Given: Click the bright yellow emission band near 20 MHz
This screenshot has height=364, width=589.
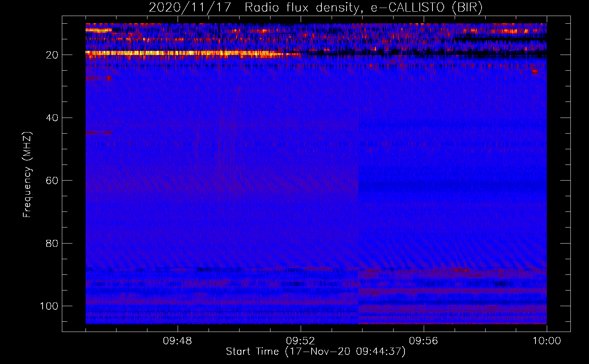Looking at the screenshot, I should coord(193,54).
